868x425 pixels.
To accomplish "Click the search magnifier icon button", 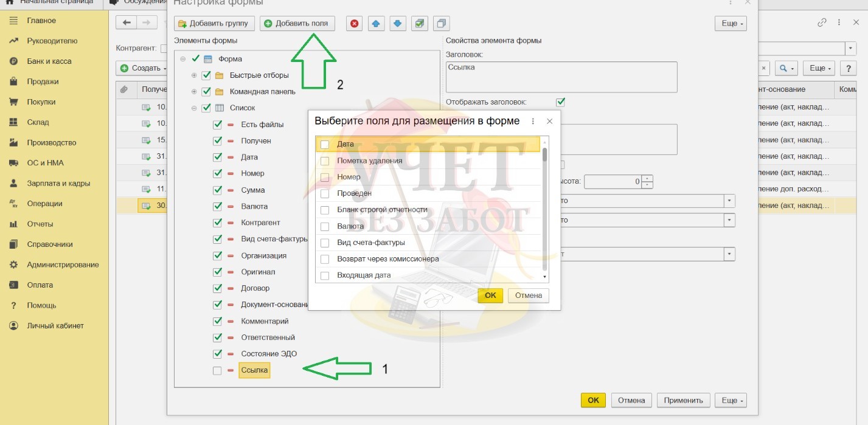I will click(x=788, y=68).
